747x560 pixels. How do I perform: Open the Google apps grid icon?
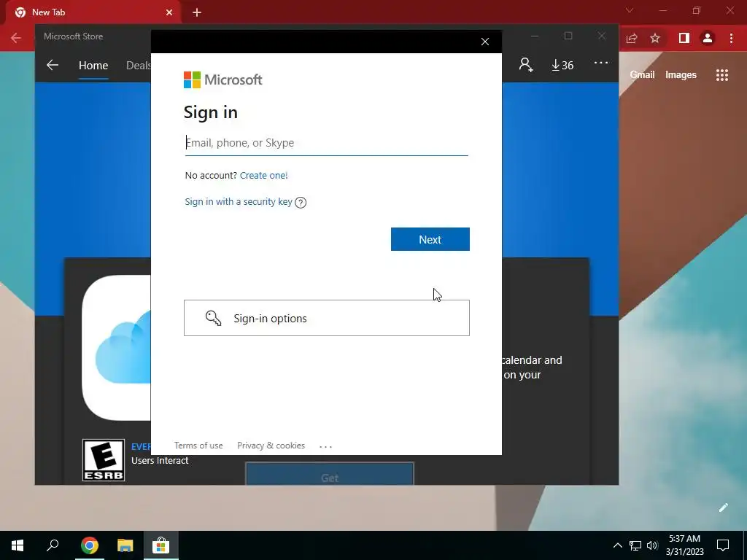pyautogui.click(x=722, y=75)
